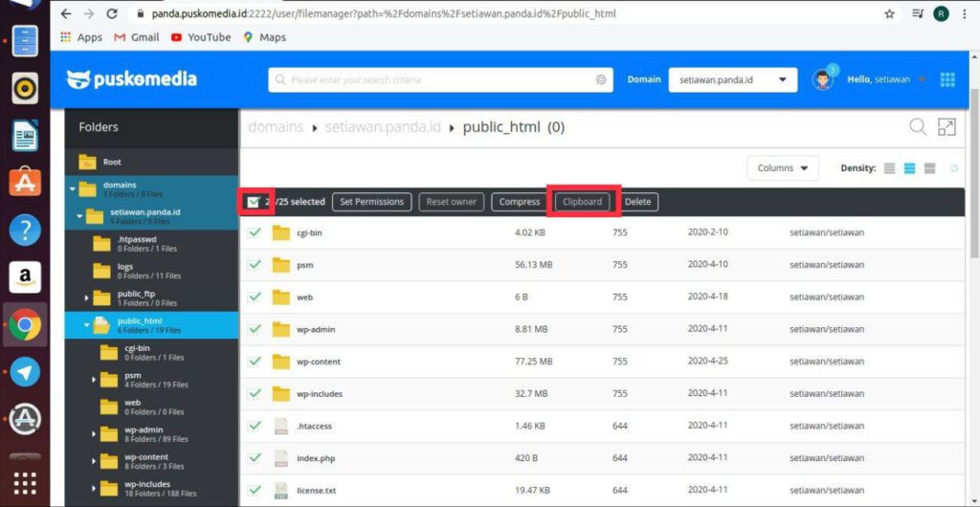Viewport: 980px width, 507px height.
Task: Click the Set Permissions button
Action: [372, 202]
